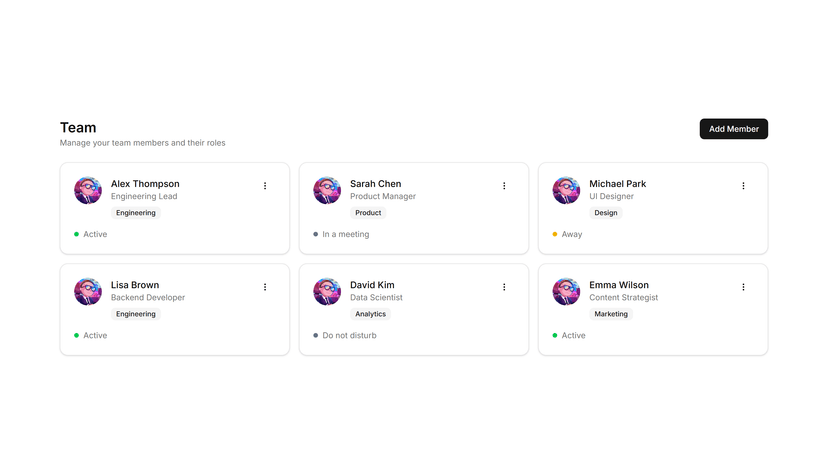Click the Design tag under Michael Park
This screenshot has width=828, height=474.
(606, 213)
